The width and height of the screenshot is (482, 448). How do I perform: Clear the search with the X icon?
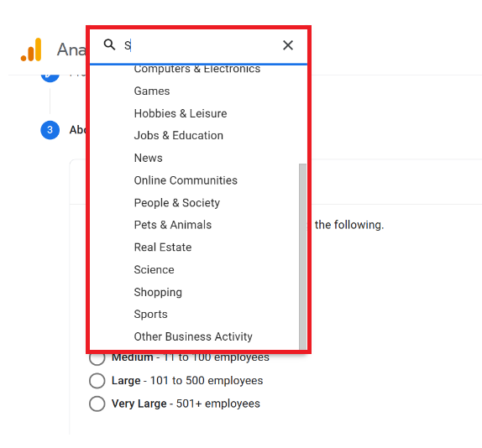(x=288, y=45)
